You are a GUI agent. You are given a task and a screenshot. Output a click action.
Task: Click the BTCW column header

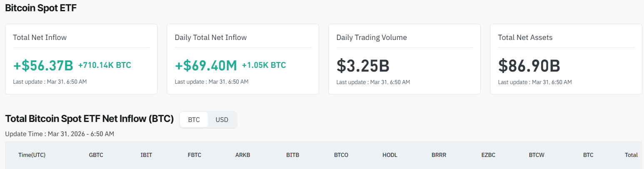tap(537, 155)
